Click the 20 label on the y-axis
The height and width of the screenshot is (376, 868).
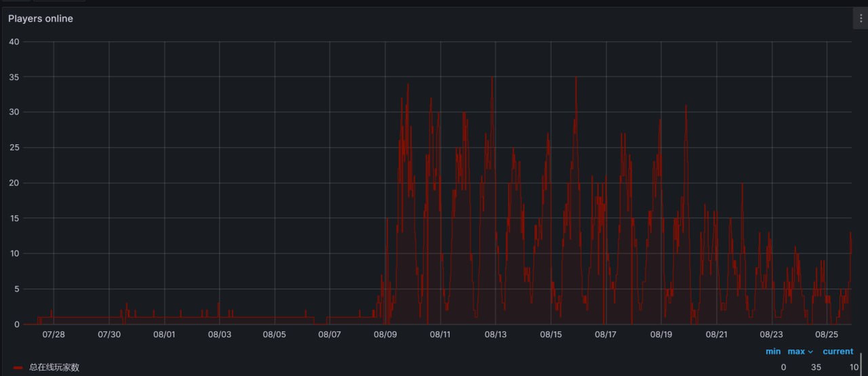(14, 183)
